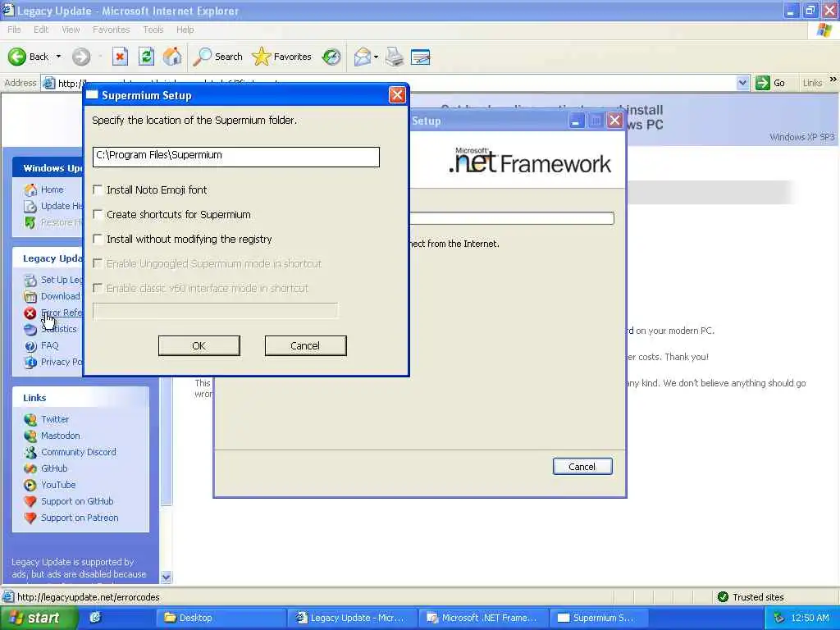The height and width of the screenshot is (630, 840).
Task: Enable Install Noto Emoji font checkbox
Action: click(98, 189)
